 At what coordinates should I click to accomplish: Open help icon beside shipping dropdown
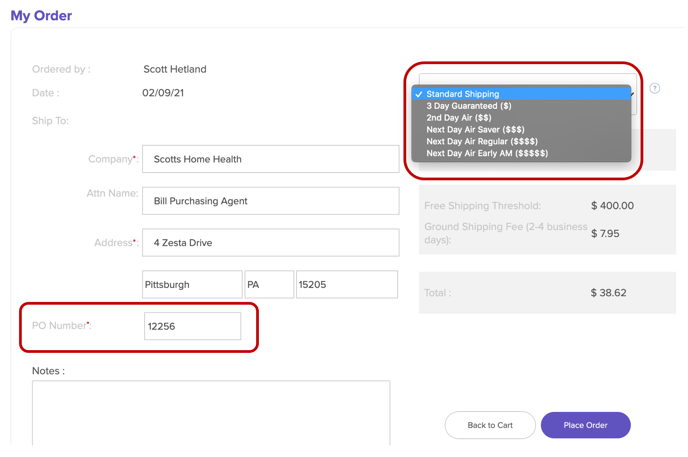click(654, 88)
